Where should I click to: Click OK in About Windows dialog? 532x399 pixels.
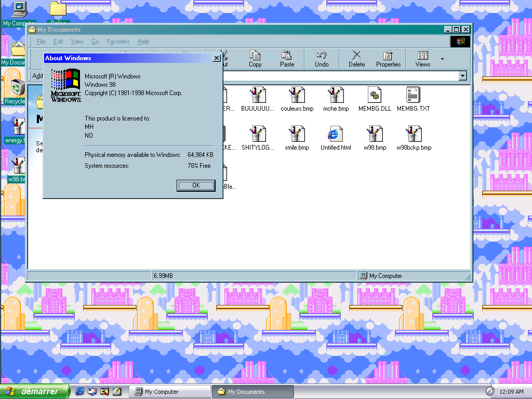pyautogui.click(x=195, y=185)
